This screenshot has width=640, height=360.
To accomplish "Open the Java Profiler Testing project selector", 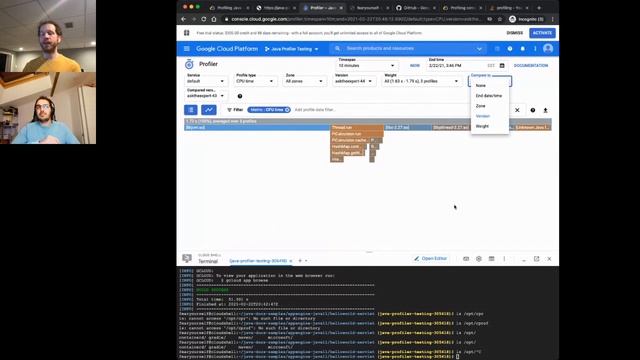I will pyautogui.click(x=291, y=49).
